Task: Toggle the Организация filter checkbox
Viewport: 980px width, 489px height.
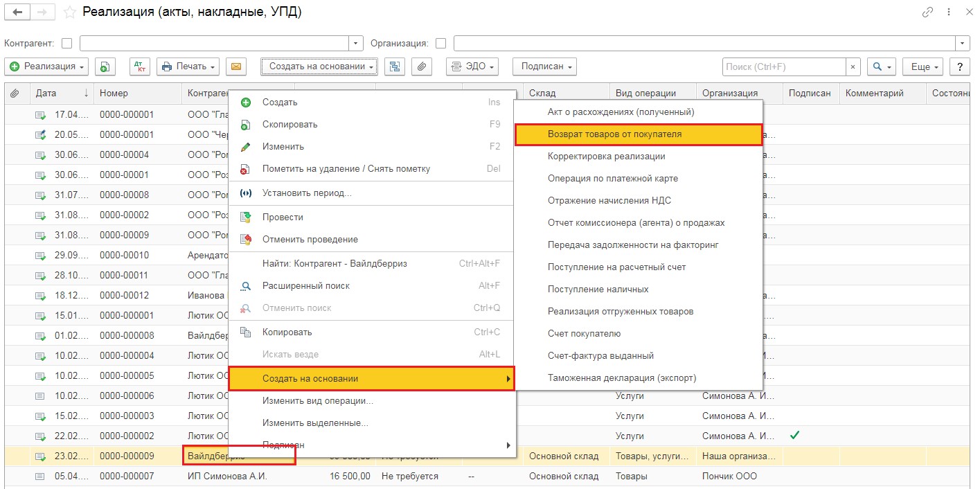Action: click(440, 43)
